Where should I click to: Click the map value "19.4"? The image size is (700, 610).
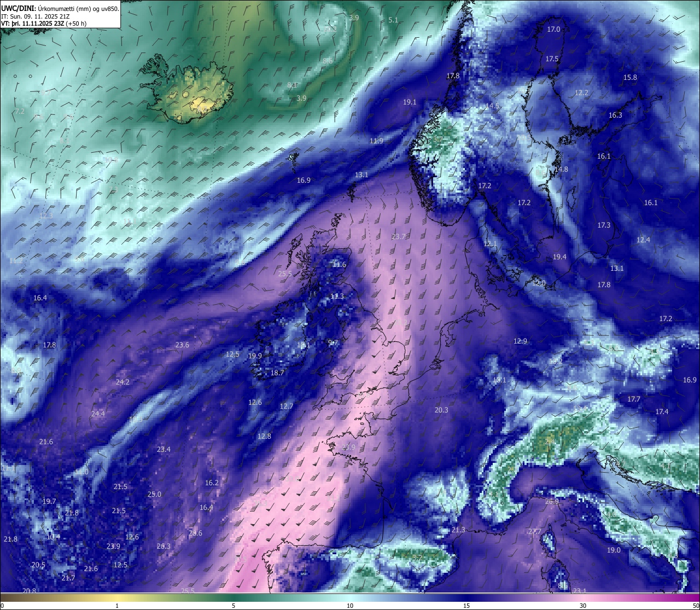[x=559, y=257]
